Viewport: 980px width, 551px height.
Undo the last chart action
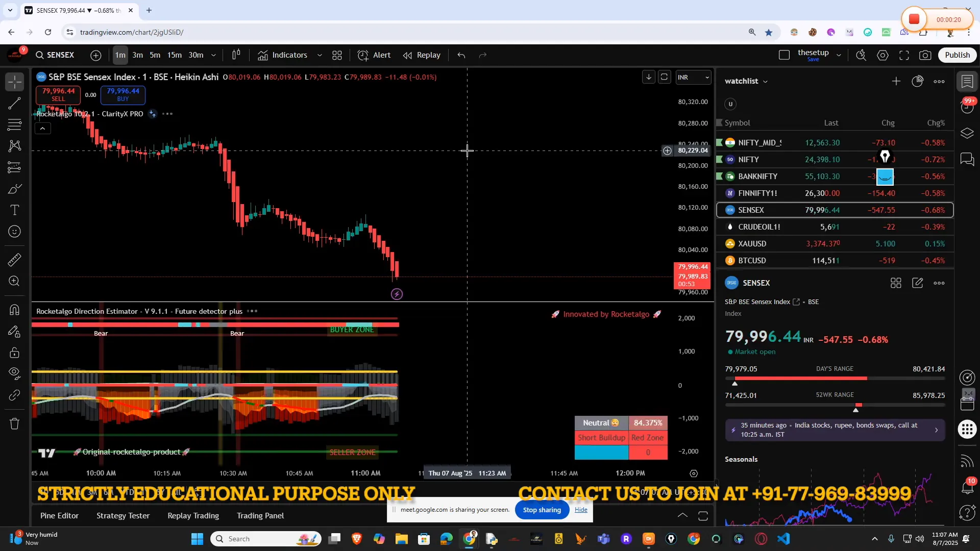click(461, 55)
